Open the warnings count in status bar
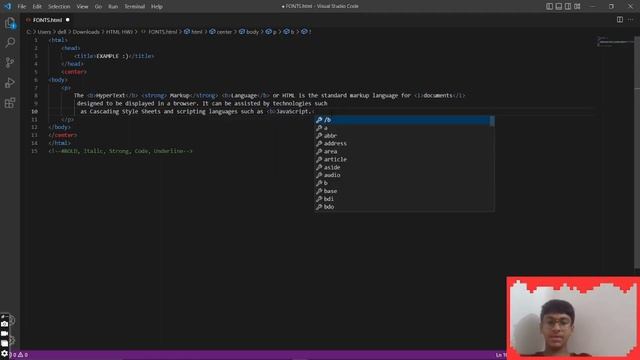Viewport: 640px width, 360px height. click(x=23, y=355)
